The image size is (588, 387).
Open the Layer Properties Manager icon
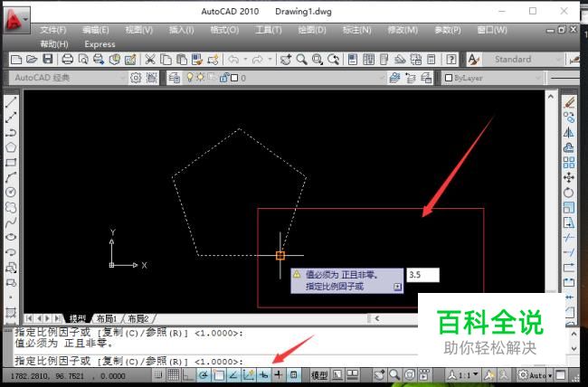pos(174,78)
